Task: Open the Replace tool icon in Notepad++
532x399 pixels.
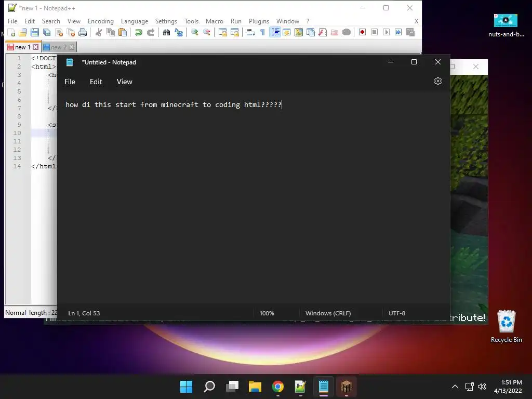Action: click(179, 32)
